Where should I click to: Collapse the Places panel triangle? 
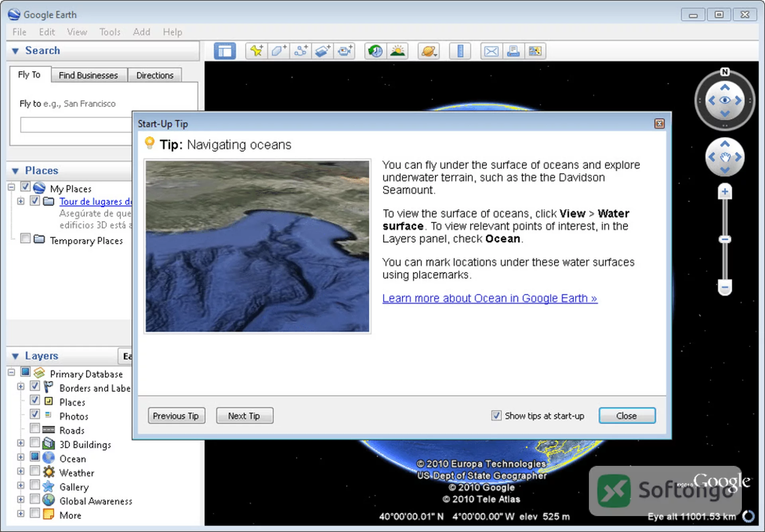coord(16,171)
